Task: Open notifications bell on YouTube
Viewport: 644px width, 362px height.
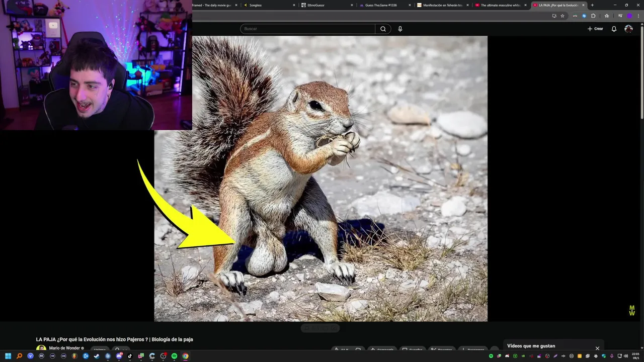Action: [x=614, y=29]
